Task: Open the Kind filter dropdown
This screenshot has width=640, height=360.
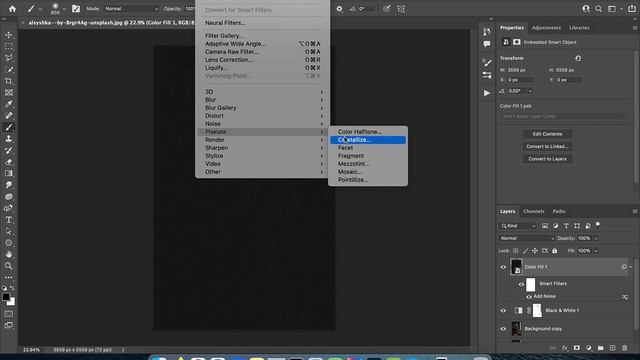Action: coord(518,226)
